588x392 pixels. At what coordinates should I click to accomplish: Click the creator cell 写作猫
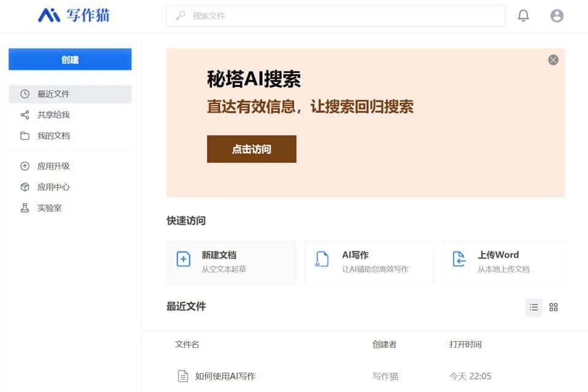coord(385,376)
